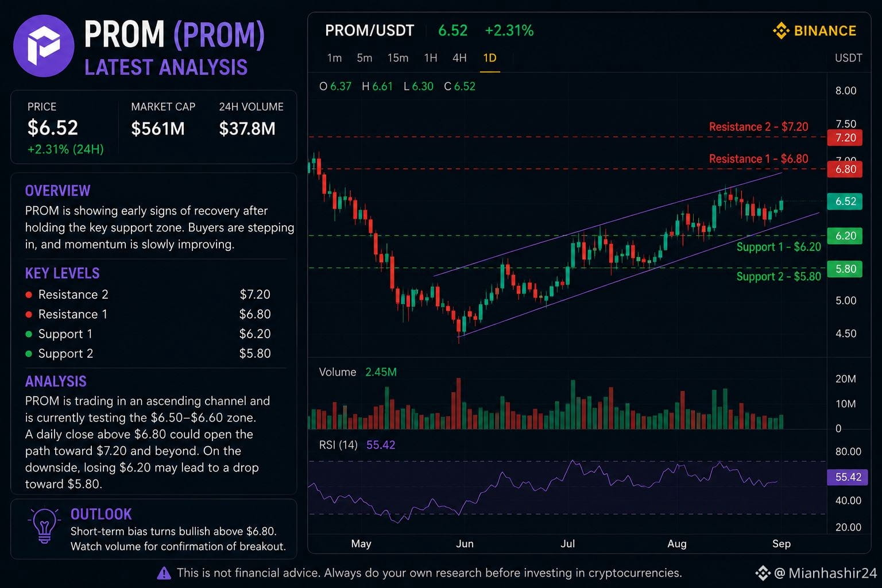
Task: Switch to the 15m timeframe
Action: tap(398, 58)
